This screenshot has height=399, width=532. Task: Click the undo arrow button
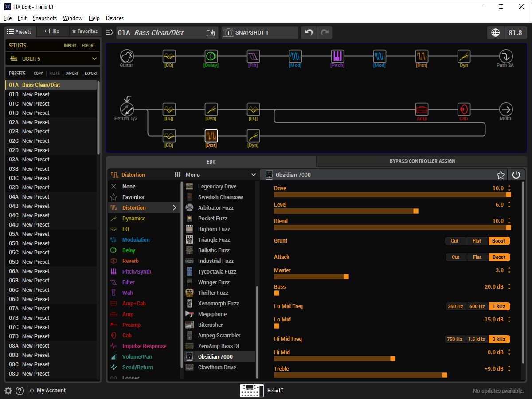point(309,32)
